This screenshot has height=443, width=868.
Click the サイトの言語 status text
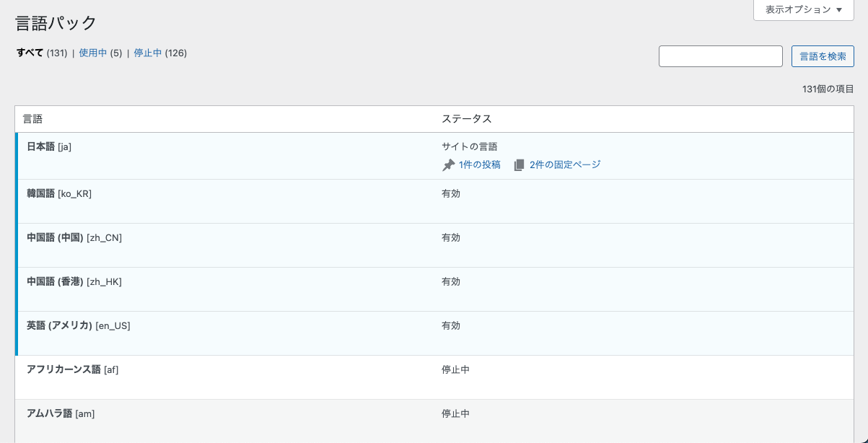470,146
